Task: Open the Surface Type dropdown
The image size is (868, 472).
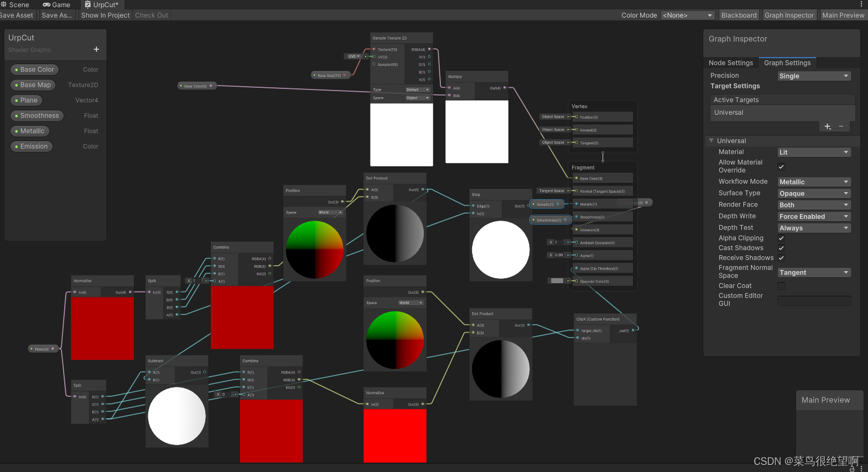Action: 814,193
